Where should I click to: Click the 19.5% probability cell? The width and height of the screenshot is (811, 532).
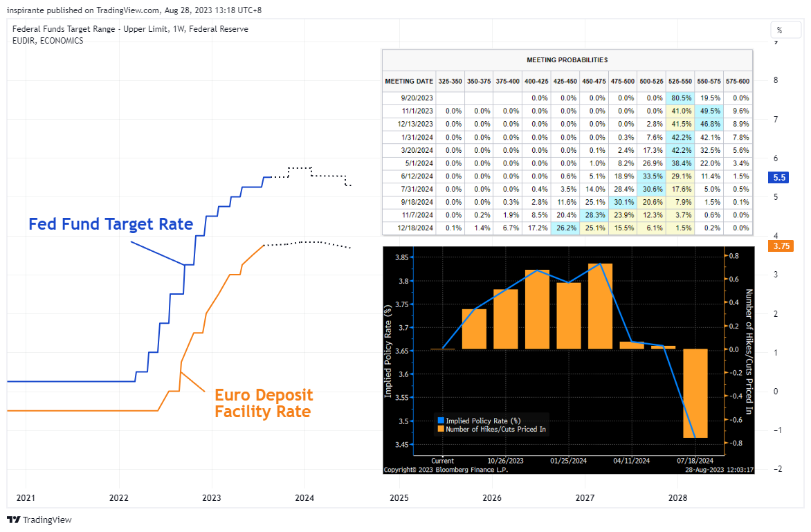tap(710, 98)
